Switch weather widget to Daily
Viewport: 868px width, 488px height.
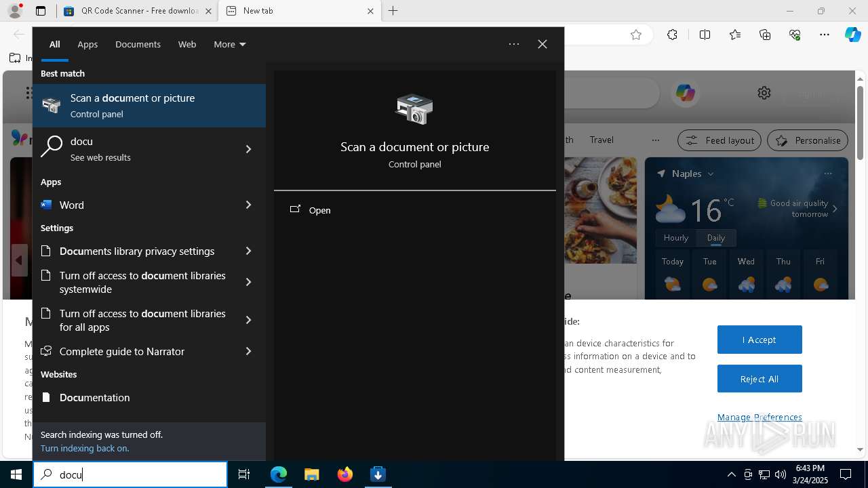point(716,238)
